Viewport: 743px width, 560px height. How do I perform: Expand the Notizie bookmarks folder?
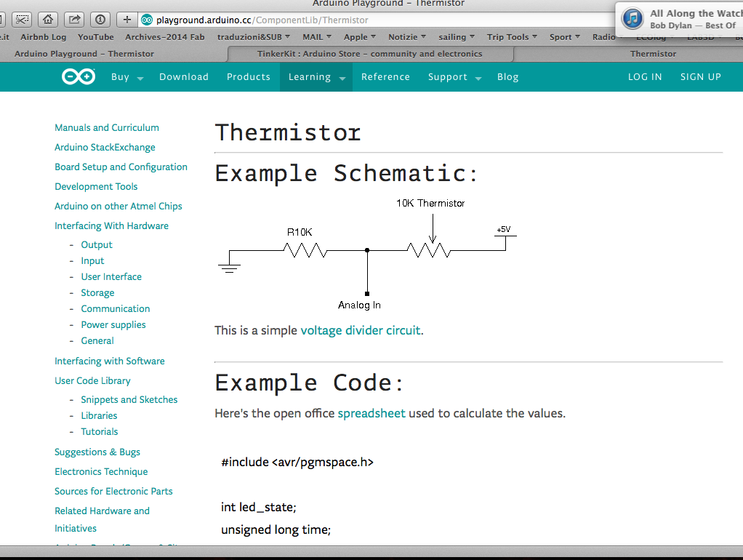tap(407, 37)
